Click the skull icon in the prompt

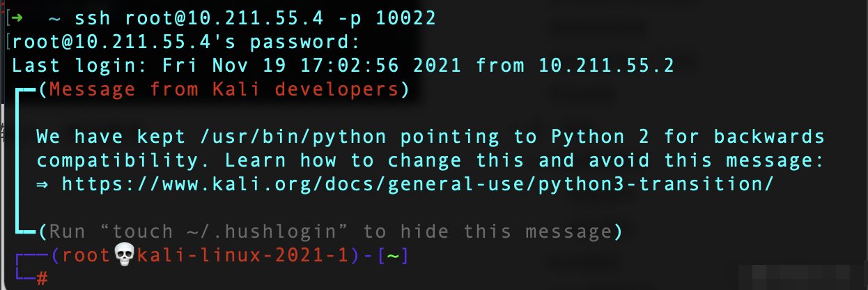[123, 256]
